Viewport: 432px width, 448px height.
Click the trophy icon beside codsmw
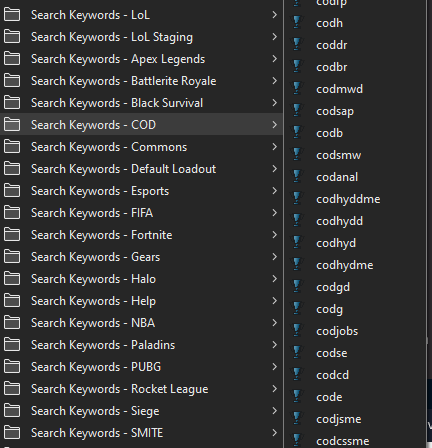tap(297, 155)
